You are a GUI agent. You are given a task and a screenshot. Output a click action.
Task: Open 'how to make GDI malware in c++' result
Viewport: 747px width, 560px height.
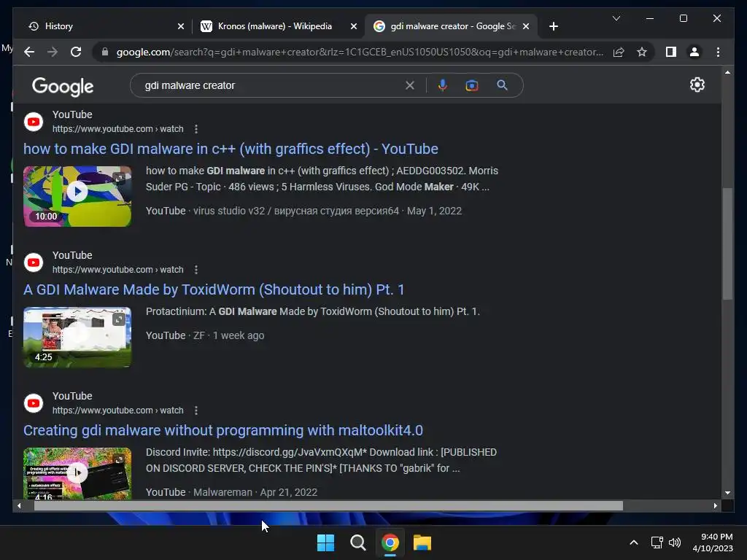coord(231,149)
